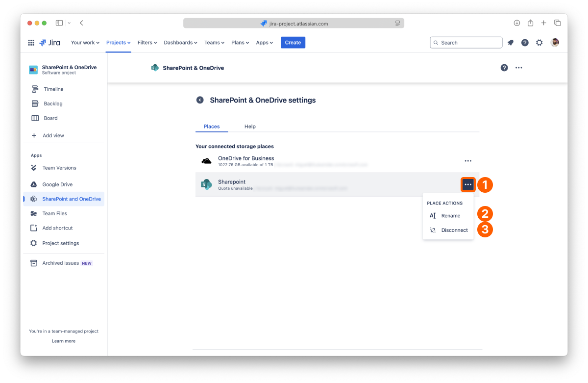Viewport: 588px width, 383px height.
Task: Choose Disconnect from place actions menu
Action: coord(454,230)
